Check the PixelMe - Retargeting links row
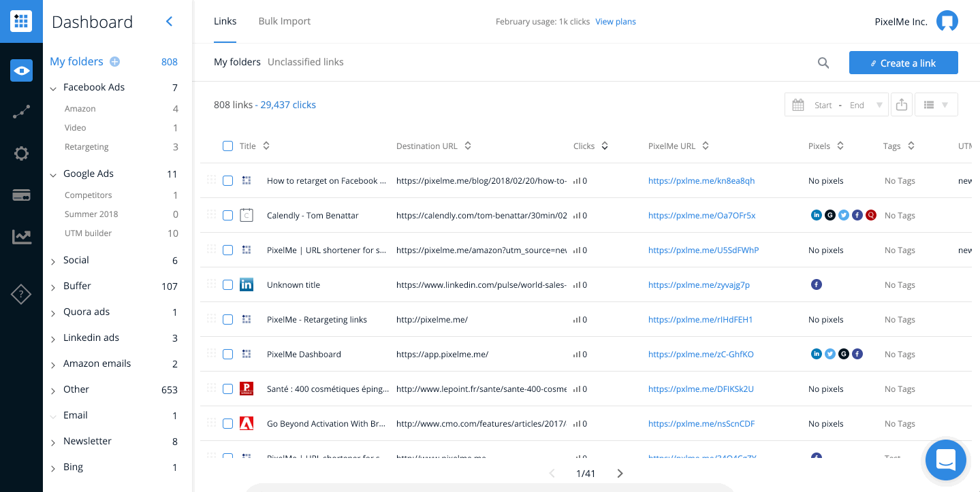This screenshot has height=492, width=980. point(227,319)
